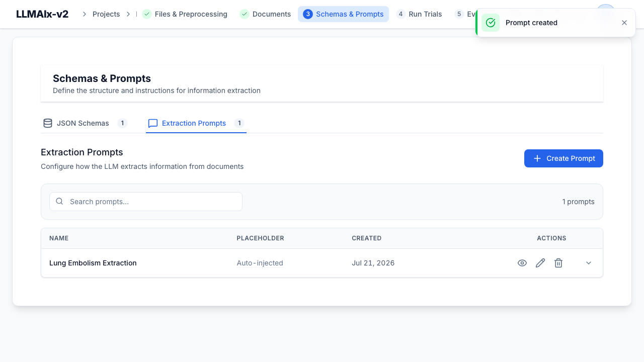Click the chat bubble icon on Extraction Prompts
The height and width of the screenshot is (362, 644).
(x=153, y=123)
